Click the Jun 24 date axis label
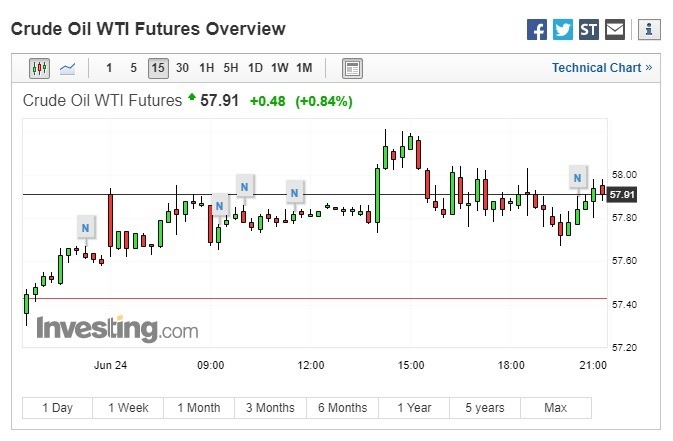The image size is (673, 441). point(110,365)
